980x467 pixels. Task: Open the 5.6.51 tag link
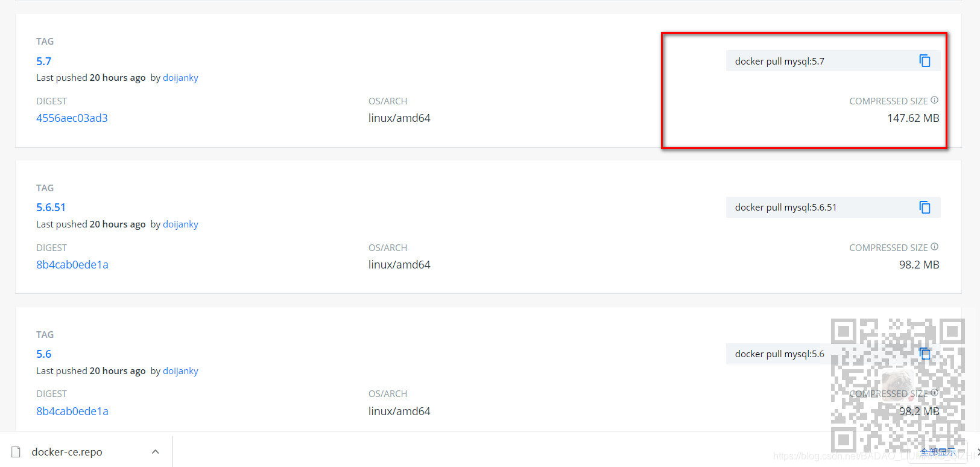(x=51, y=208)
